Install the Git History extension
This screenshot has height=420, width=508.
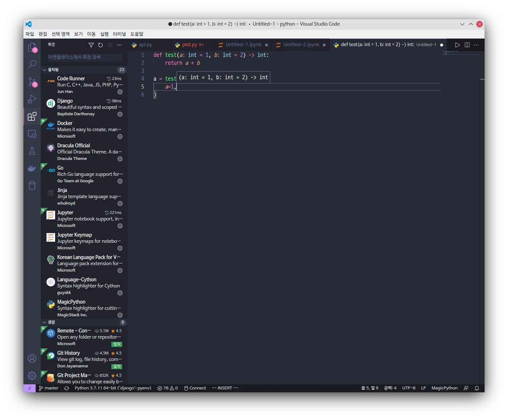(117, 367)
